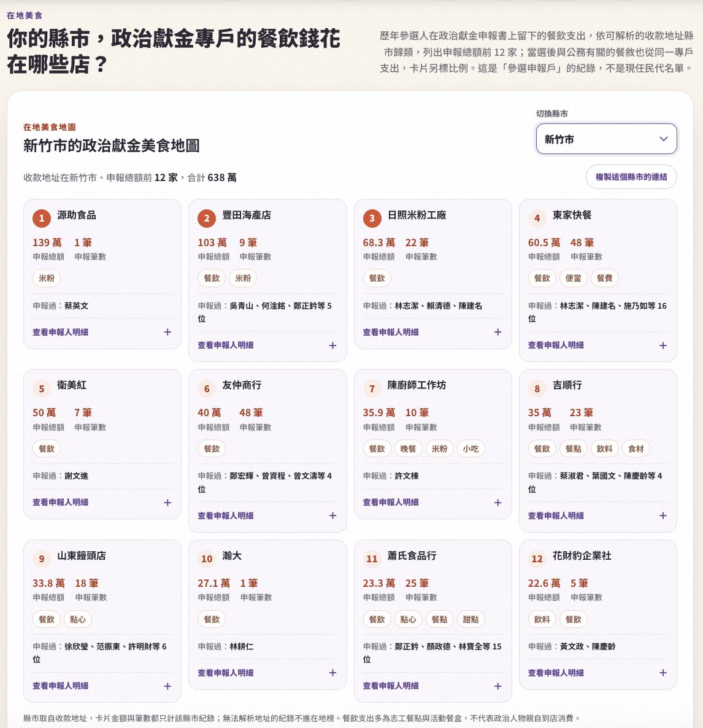Click the 在地美食地圖 subsection label

[x=49, y=127]
